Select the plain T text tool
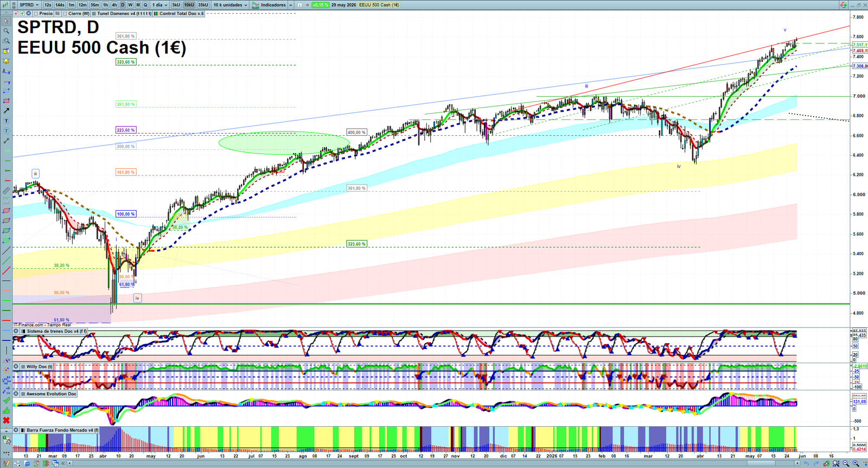Screen dimensions: 868x468 (x=7, y=121)
